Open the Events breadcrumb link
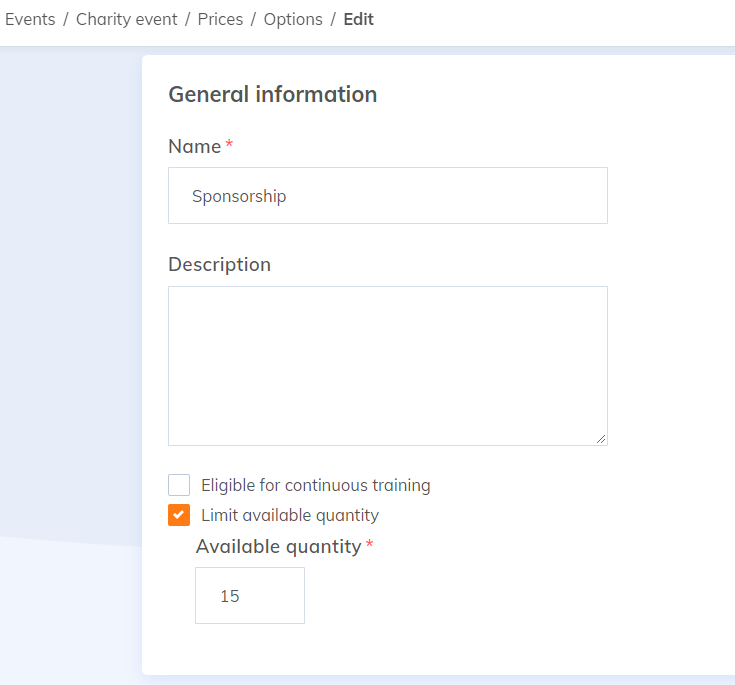735x685 pixels. 30,19
